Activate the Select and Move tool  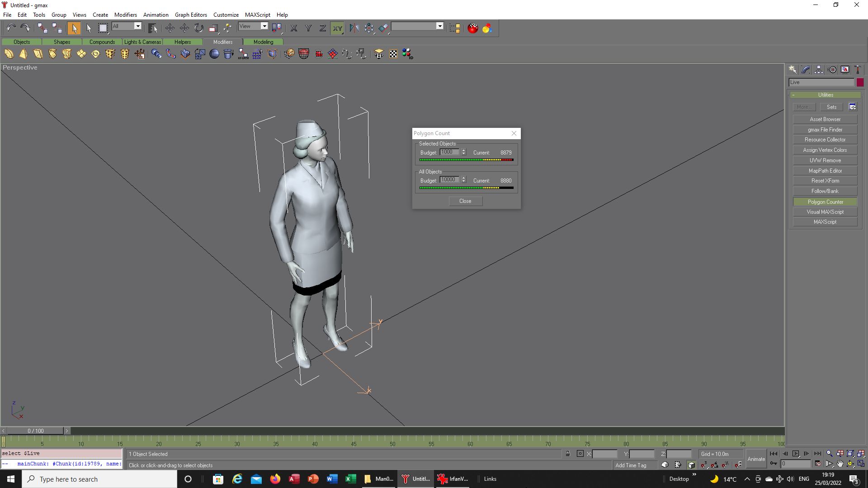170,28
